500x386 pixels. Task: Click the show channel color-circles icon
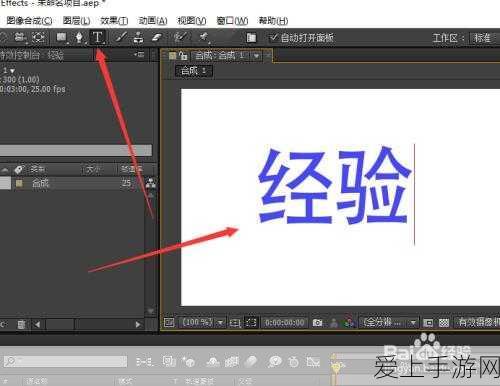(x=348, y=322)
